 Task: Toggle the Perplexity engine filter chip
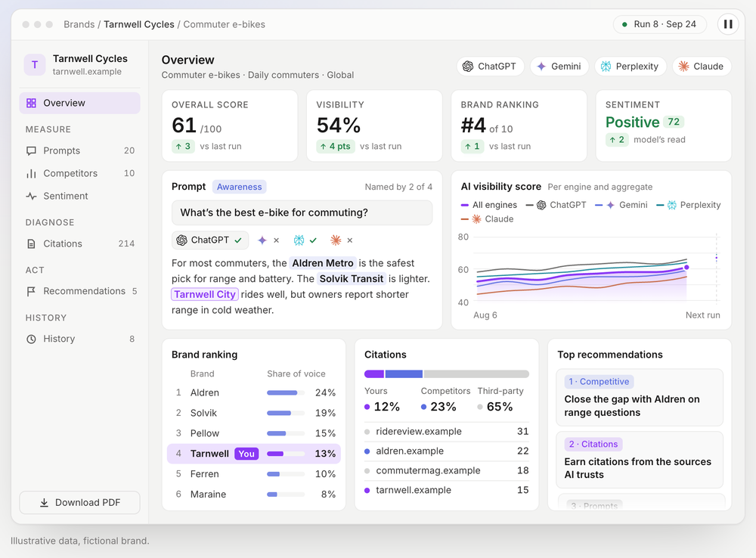[x=631, y=67]
